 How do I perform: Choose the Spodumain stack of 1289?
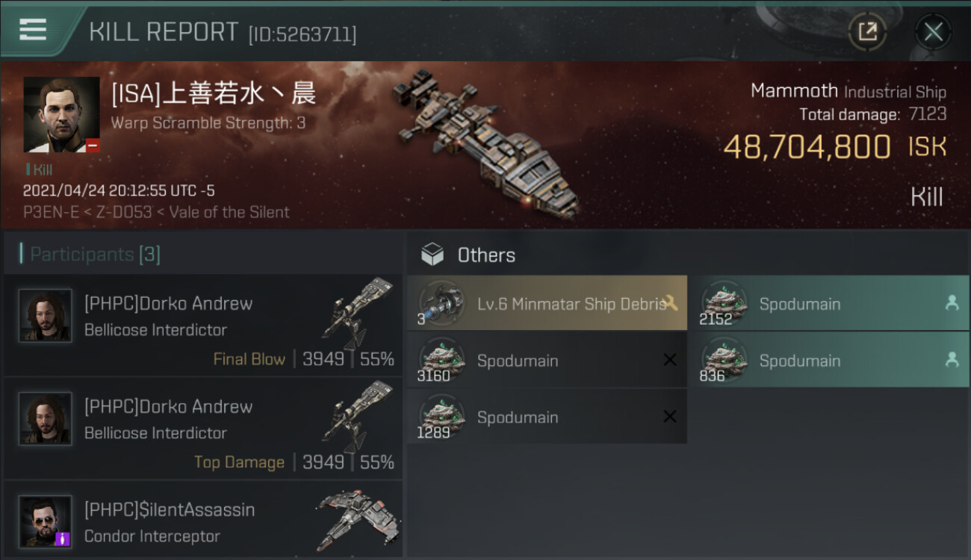547,417
